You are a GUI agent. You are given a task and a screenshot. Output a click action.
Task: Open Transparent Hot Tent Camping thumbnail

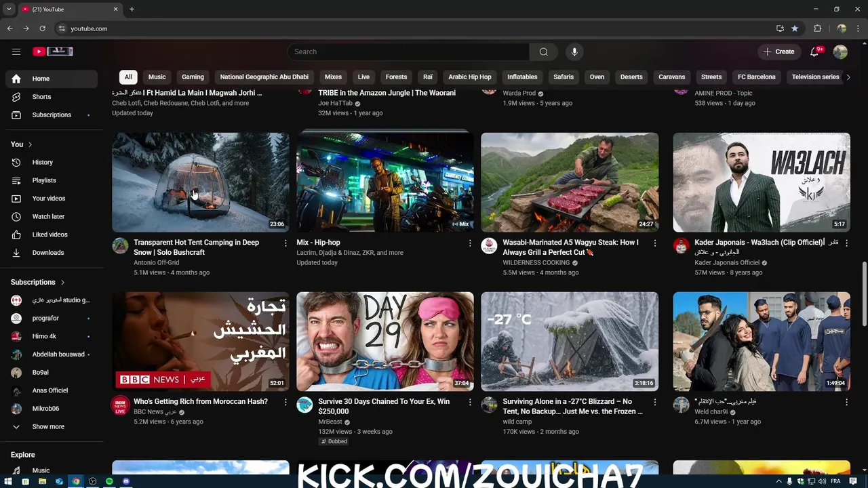click(x=201, y=182)
